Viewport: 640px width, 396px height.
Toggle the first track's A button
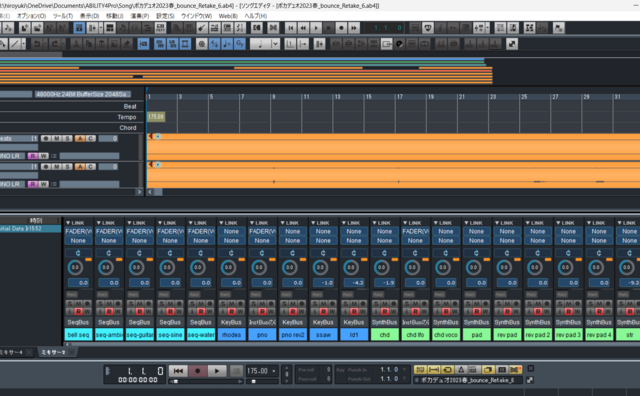click(x=80, y=138)
